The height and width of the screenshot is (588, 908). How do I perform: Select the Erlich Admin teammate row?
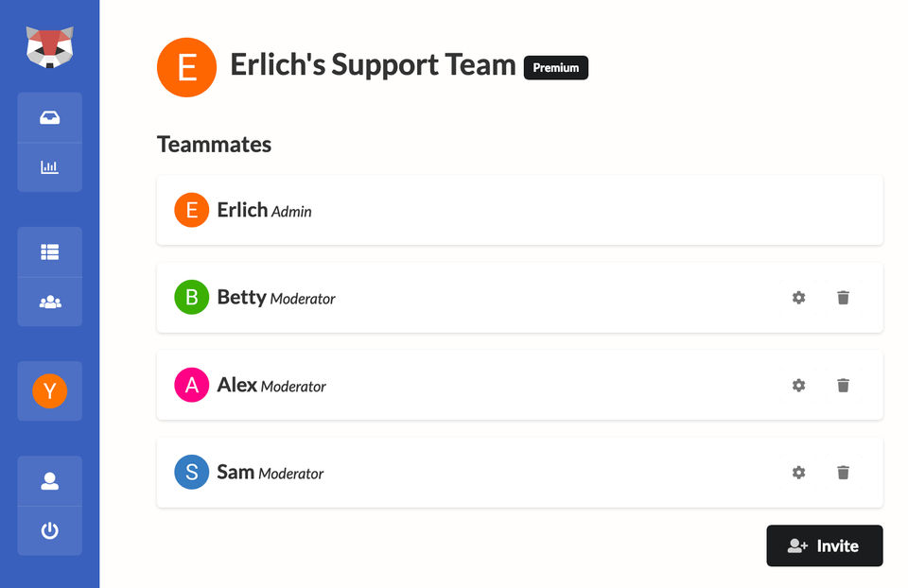pos(519,210)
